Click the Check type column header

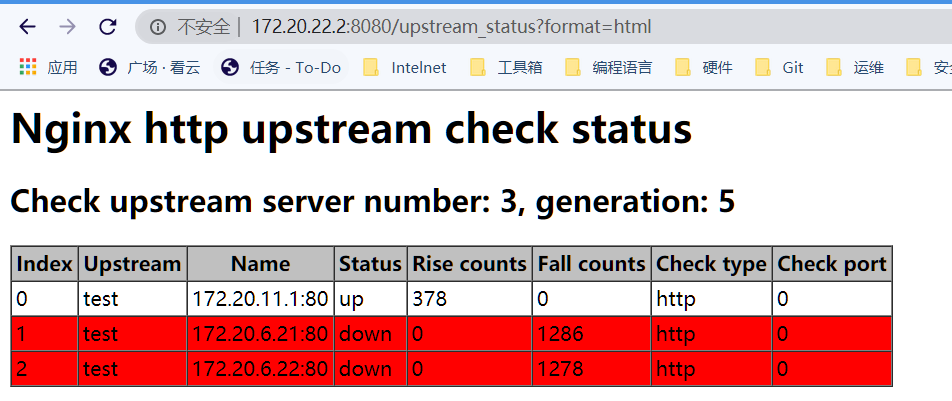click(x=712, y=264)
